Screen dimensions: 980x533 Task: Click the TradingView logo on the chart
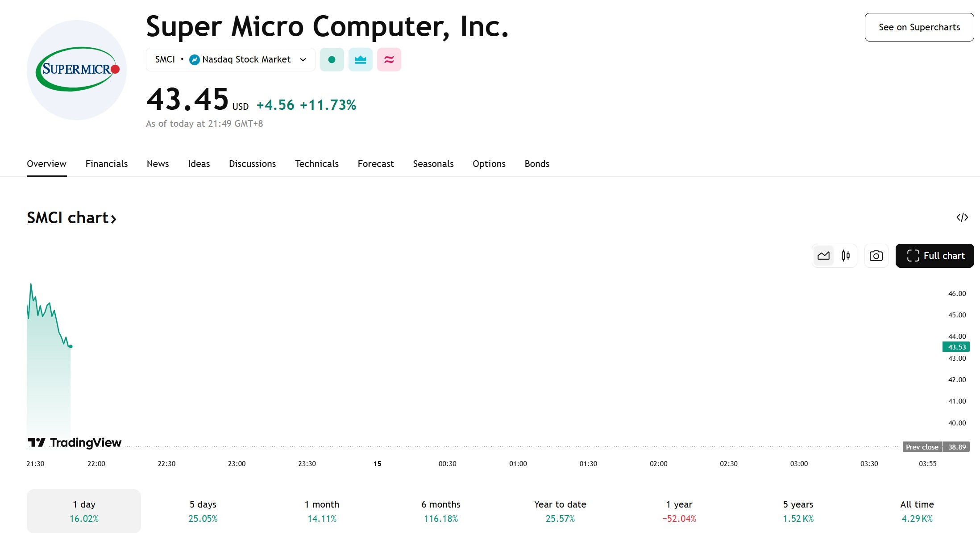[x=75, y=442]
